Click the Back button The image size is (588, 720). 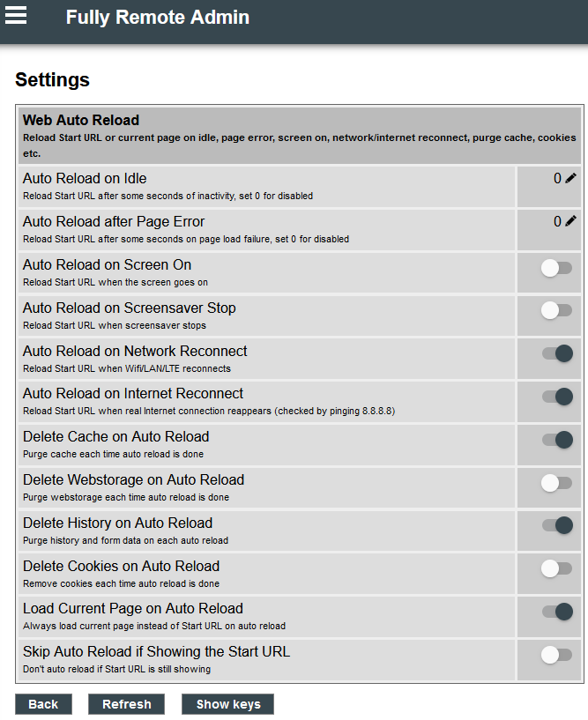pos(43,704)
